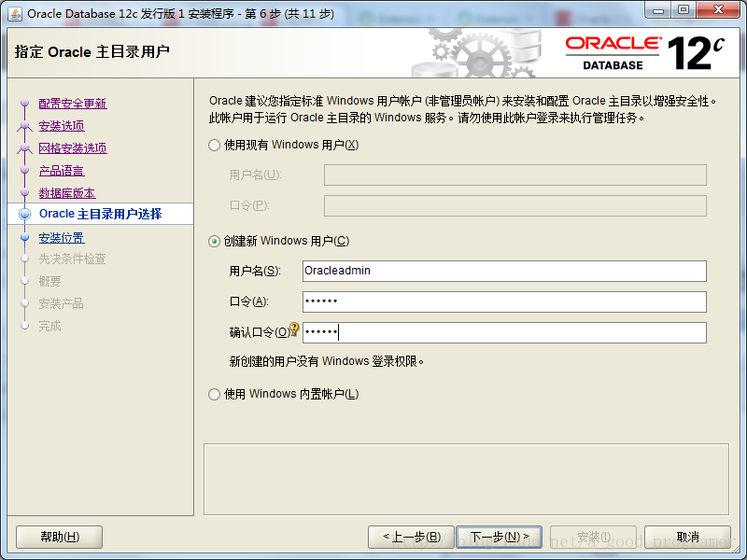The height and width of the screenshot is (560, 747).
Task: Proceed with 下一步(N) button
Action: point(500,538)
